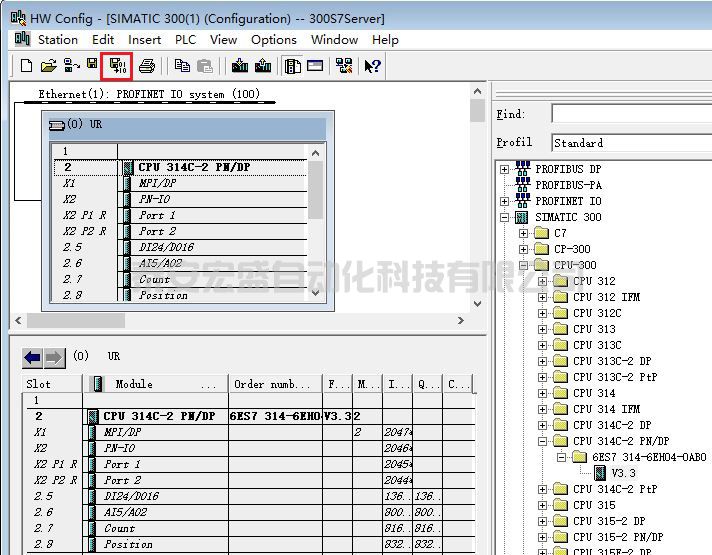Viewport: 712px width, 555px height.
Task: Click the Save and Compile toolbar icon
Action: 117,66
